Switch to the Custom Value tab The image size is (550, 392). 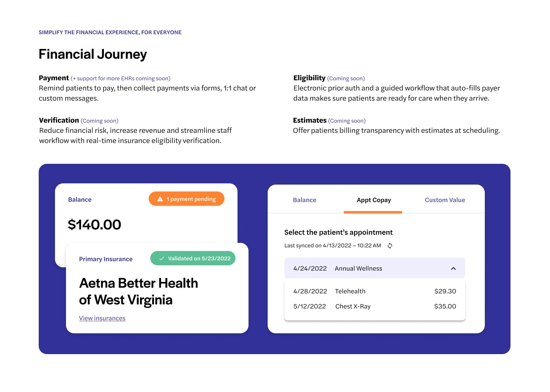tap(445, 200)
